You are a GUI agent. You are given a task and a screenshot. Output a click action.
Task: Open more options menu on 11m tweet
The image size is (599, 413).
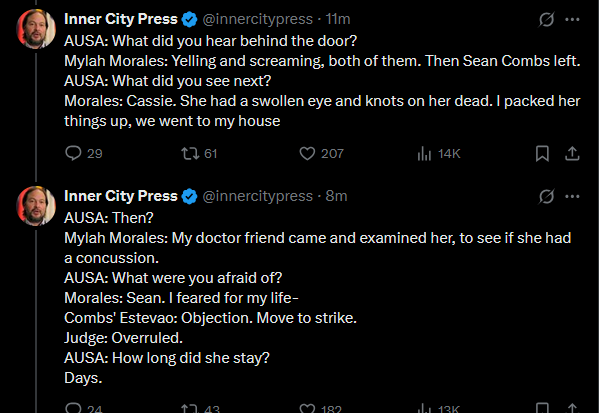(572, 19)
